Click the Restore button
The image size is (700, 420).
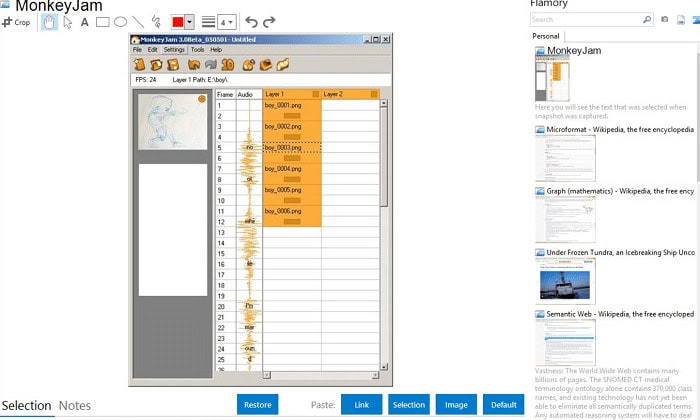point(258,404)
